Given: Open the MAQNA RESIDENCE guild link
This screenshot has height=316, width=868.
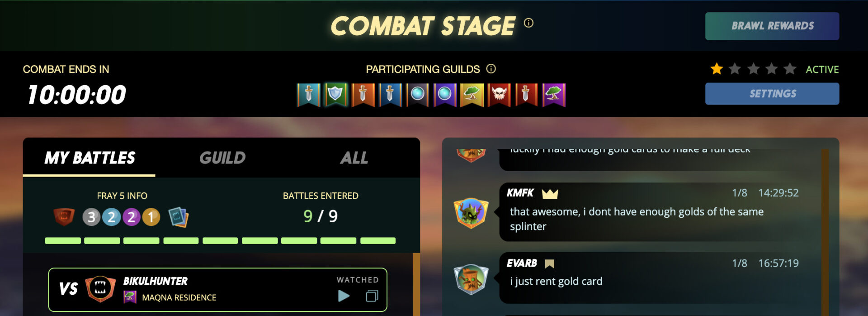Looking at the screenshot, I should point(179,297).
